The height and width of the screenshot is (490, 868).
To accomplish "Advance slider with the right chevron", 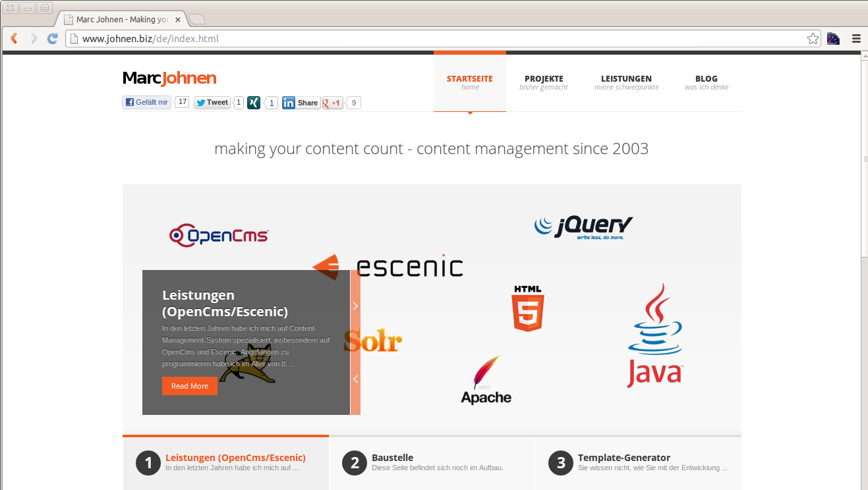I will click(x=355, y=306).
